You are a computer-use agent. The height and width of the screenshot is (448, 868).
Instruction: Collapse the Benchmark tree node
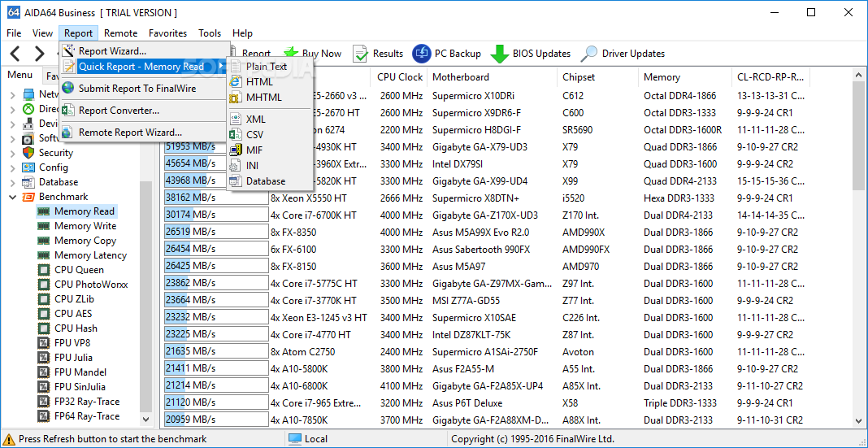tap(13, 197)
